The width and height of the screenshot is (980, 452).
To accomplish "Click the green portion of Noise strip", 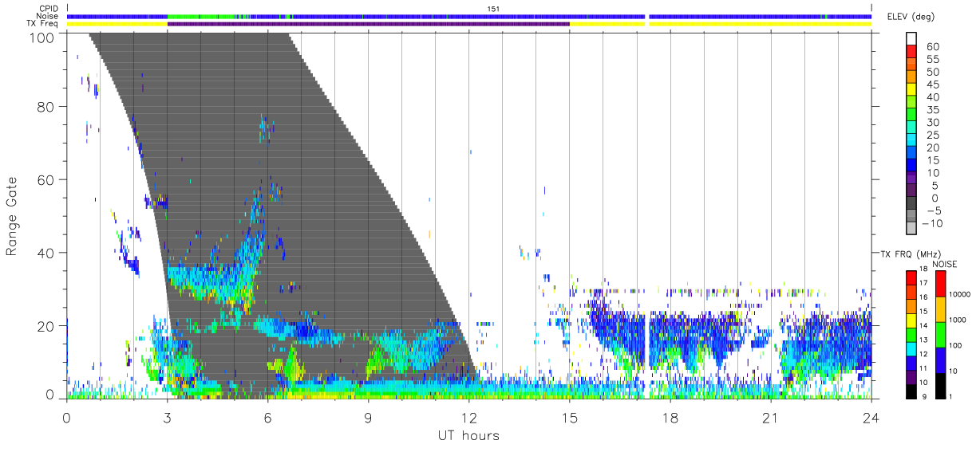I will (200, 16).
